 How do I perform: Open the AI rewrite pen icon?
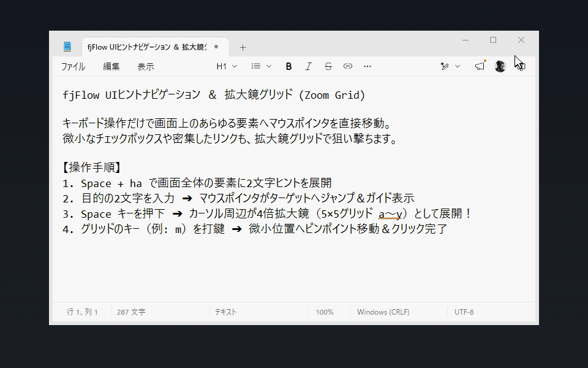[445, 66]
